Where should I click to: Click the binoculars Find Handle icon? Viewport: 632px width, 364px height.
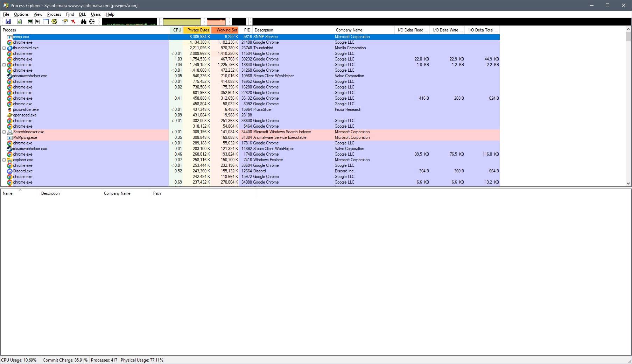point(83,22)
